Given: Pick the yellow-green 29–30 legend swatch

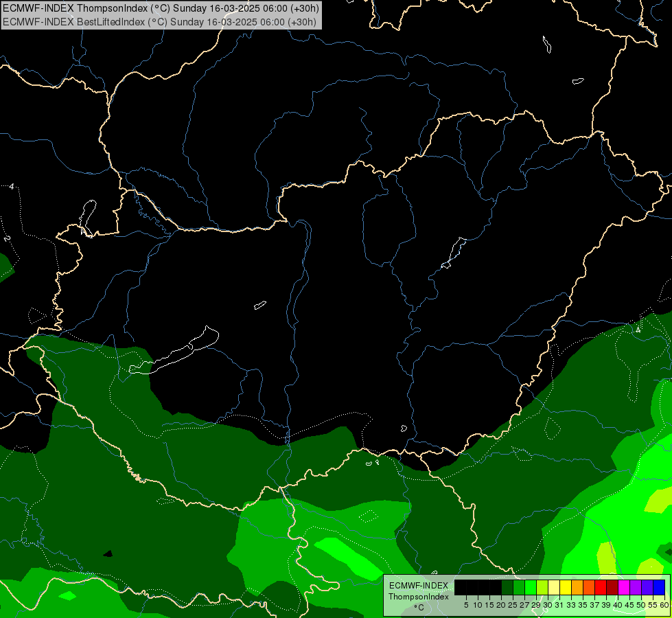Looking at the screenshot, I should coord(542,587).
